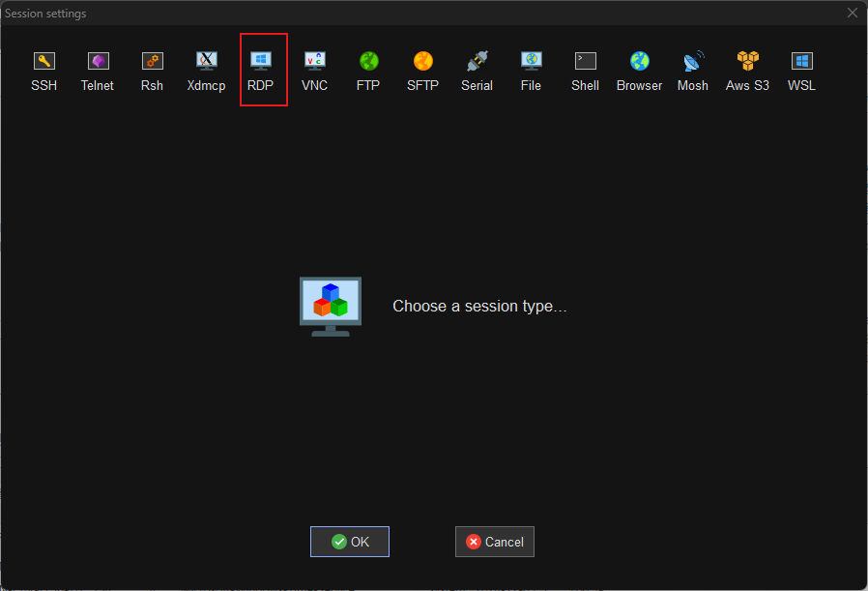This screenshot has width=868, height=591.
Task: Select the Xdmcp session type
Action: point(206,68)
